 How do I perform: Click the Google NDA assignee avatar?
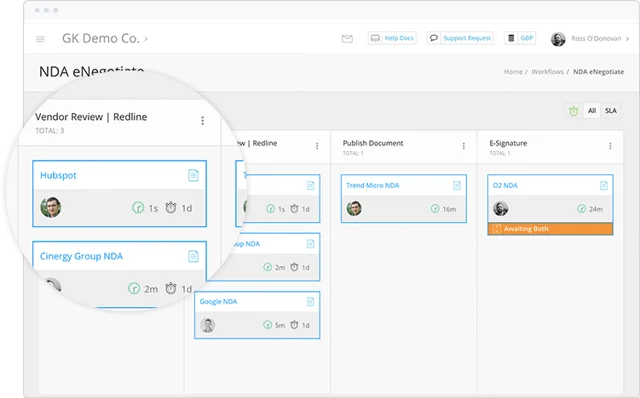coord(208,325)
